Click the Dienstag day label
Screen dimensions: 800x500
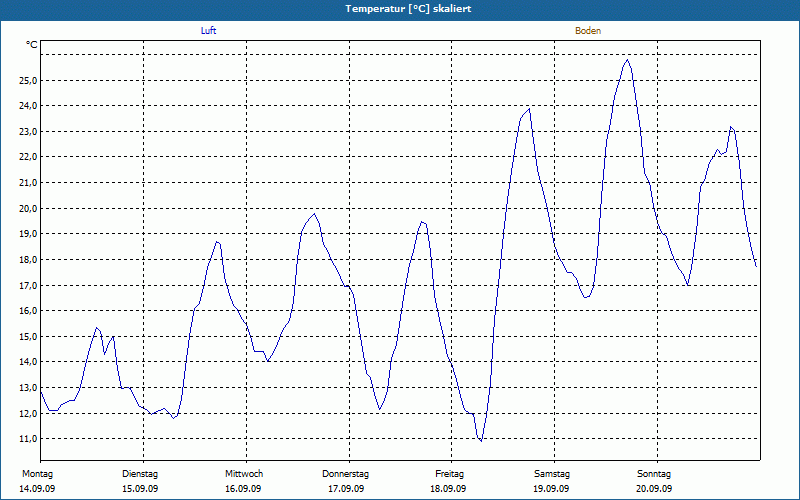point(140,474)
